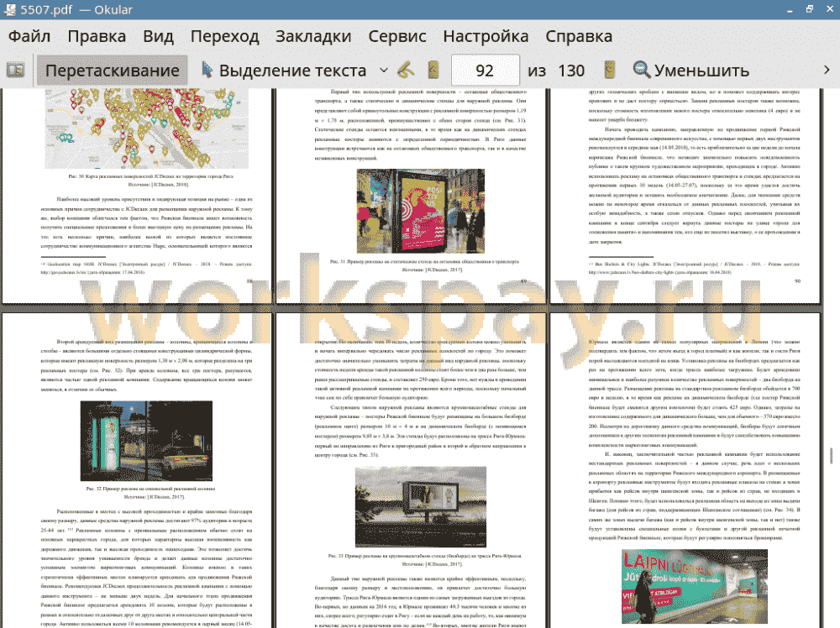Restore the Okular window size
The height and width of the screenshot is (628, 840).
click(x=810, y=9)
